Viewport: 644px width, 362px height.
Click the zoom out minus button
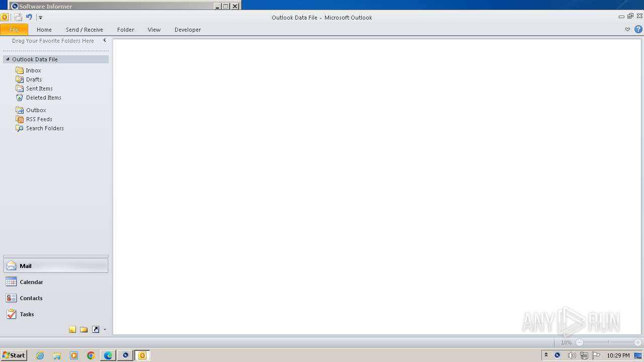click(580, 342)
